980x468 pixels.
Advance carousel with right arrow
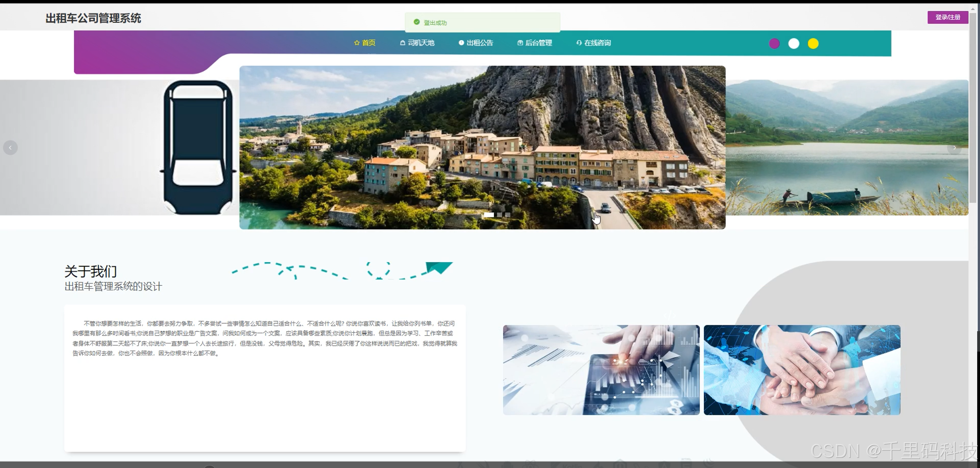pyautogui.click(x=954, y=147)
